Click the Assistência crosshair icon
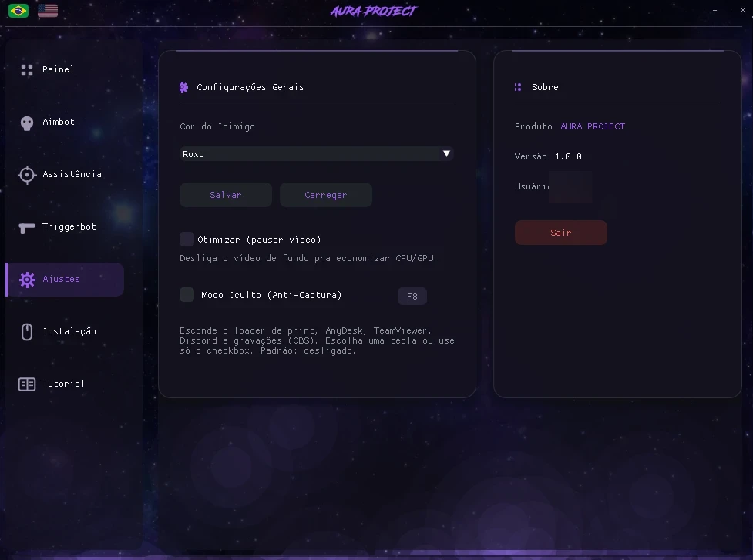 click(27, 175)
